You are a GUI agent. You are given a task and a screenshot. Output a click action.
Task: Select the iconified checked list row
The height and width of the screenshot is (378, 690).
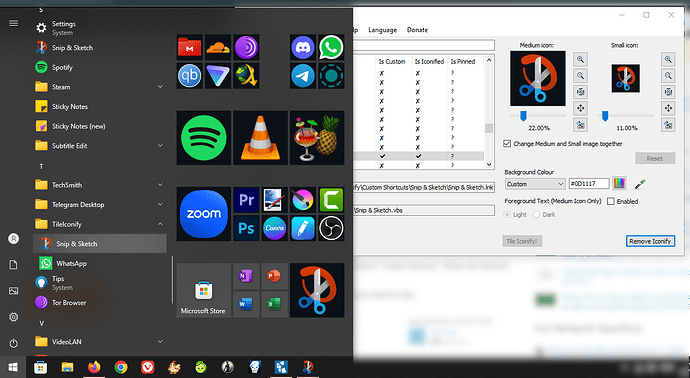418,156
